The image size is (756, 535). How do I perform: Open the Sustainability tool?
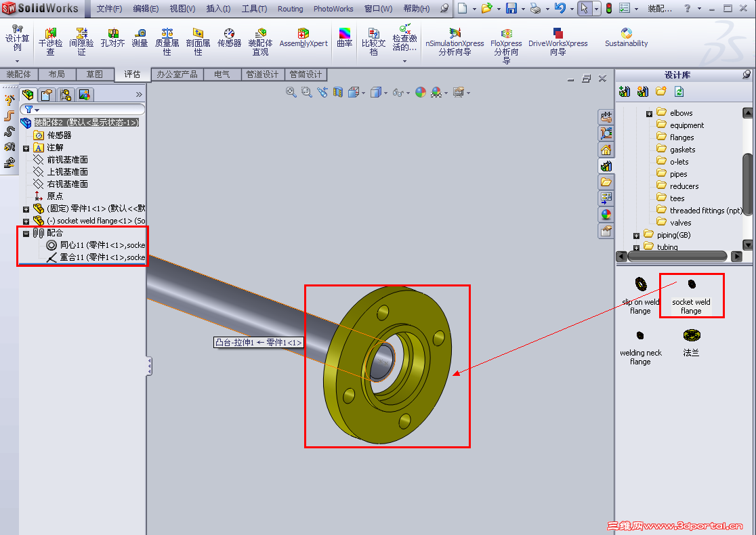pos(627,38)
